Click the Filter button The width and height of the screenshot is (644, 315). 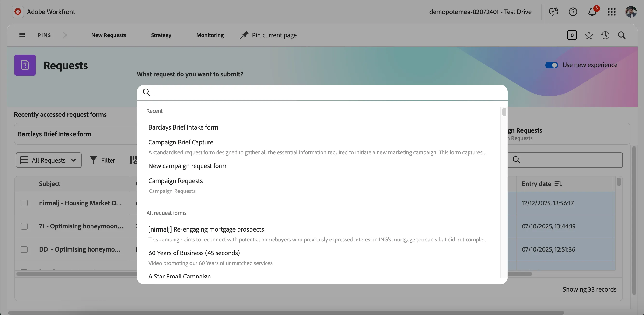pyautogui.click(x=103, y=160)
